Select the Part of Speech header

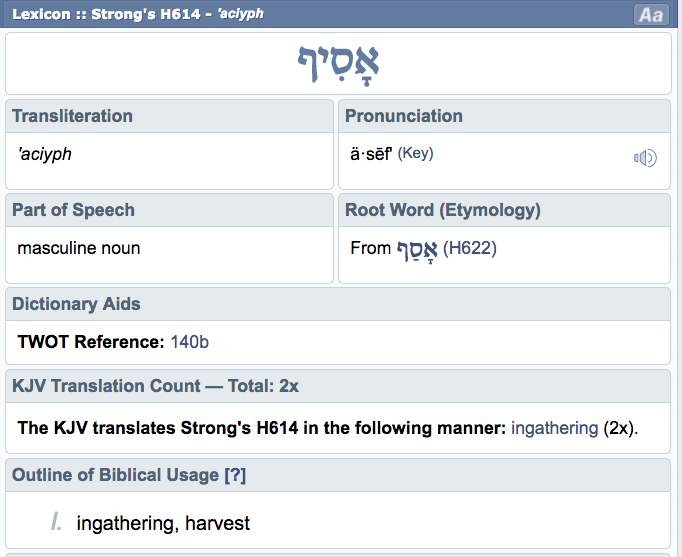pyautogui.click(x=73, y=210)
